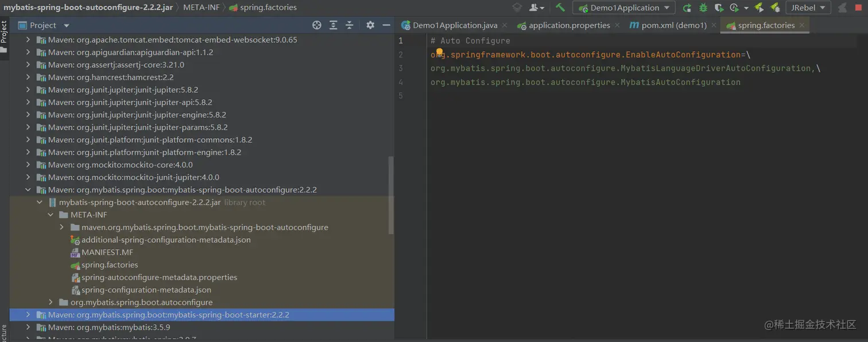Click the Project panel vertical scrollbar

coord(392,195)
